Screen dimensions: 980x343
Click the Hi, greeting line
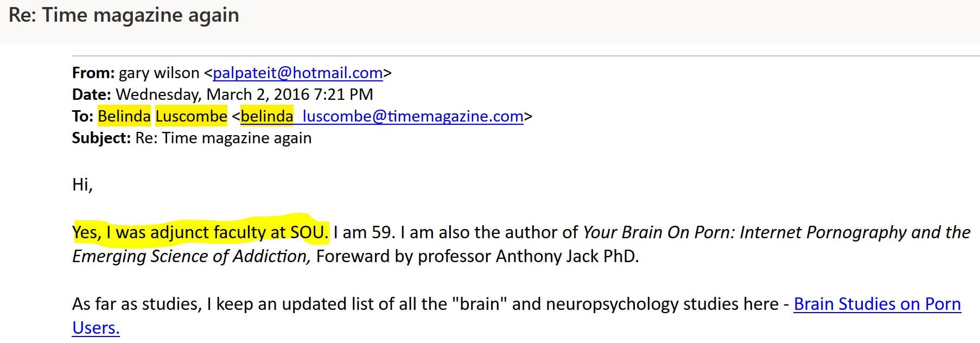point(82,185)
